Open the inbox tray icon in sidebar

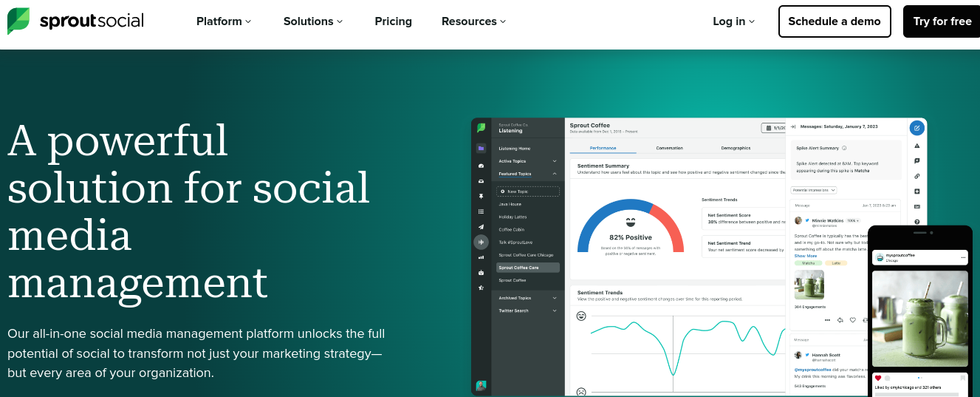[481, 181]
